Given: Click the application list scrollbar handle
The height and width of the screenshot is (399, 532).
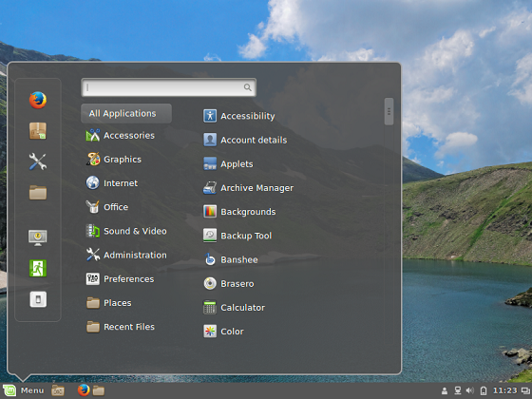Looking at the screenshot, I should [389, 112].
